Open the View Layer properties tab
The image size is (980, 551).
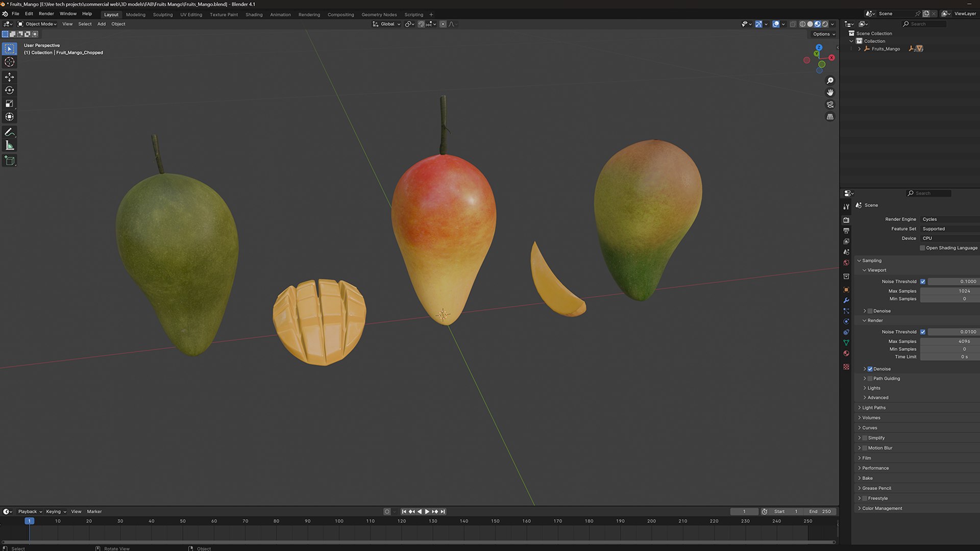coord(846,241)
